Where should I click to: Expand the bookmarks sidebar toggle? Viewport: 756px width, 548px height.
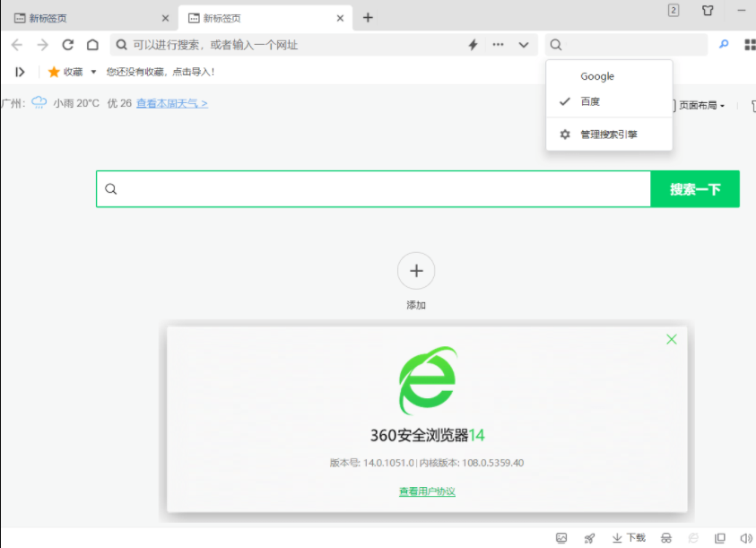[x=20, y=72]
